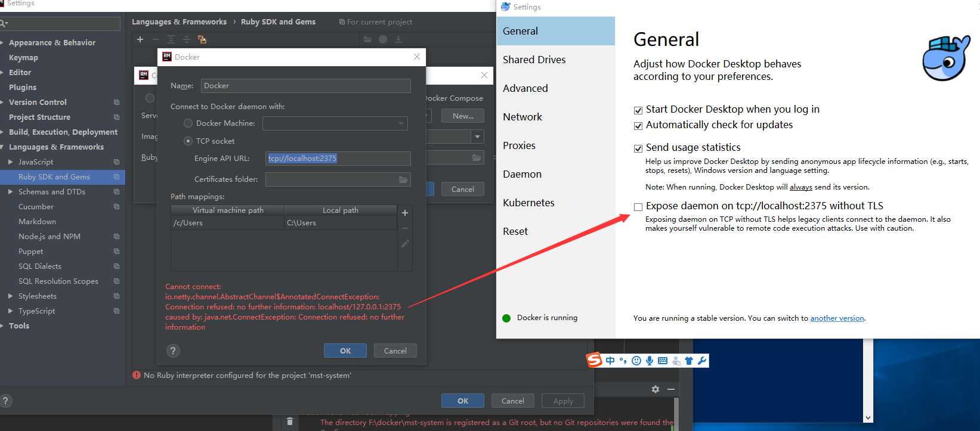Click the Collapse All icon in the SDK toolbar
Viewport: 980px width, 431px height.
(186, 39)
